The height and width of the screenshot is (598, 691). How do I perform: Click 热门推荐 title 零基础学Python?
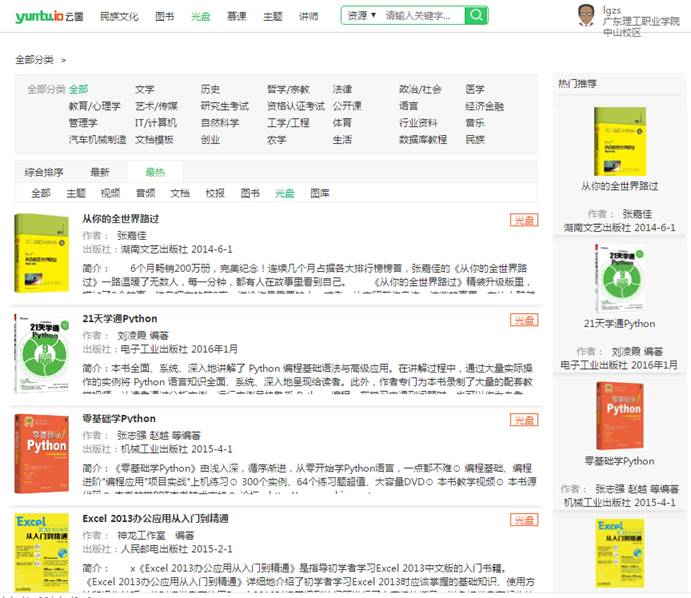620,461
